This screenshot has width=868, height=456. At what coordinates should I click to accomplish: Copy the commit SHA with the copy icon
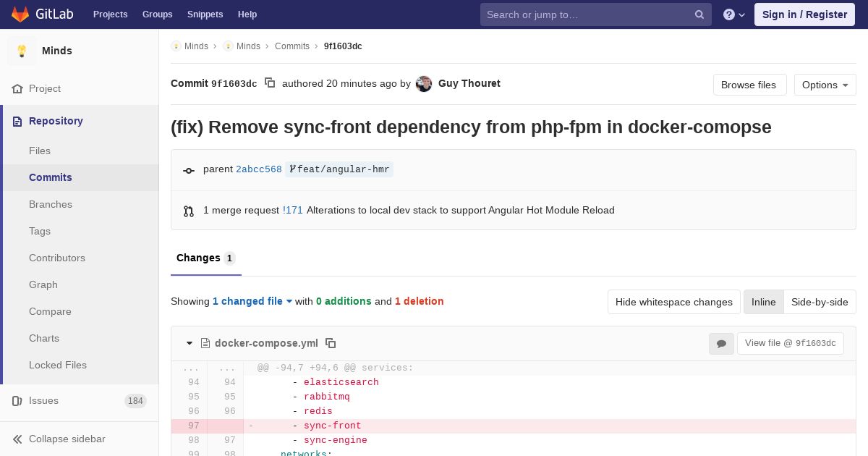[x=270, y=83]
